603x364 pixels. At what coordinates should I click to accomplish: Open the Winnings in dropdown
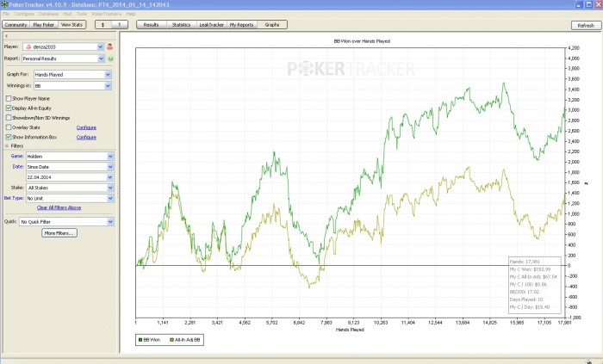point(72,86)
